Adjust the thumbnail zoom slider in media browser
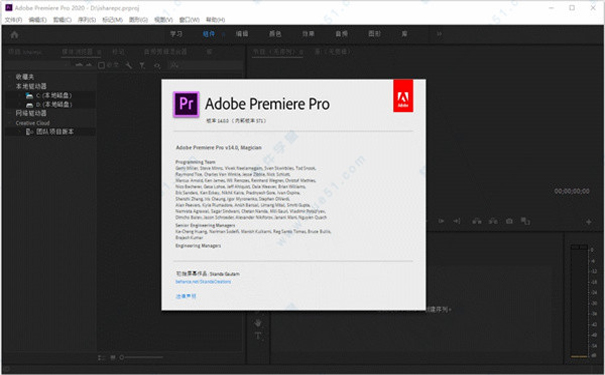Viewport: 605px width, 375px height. pos(141,358)
